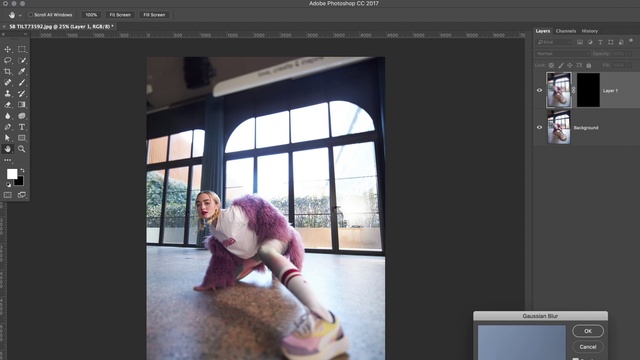Screen dimensions: 640x360
Task: Cancel the Gaussian Blur dialog
Action: (x=588, y=347)
